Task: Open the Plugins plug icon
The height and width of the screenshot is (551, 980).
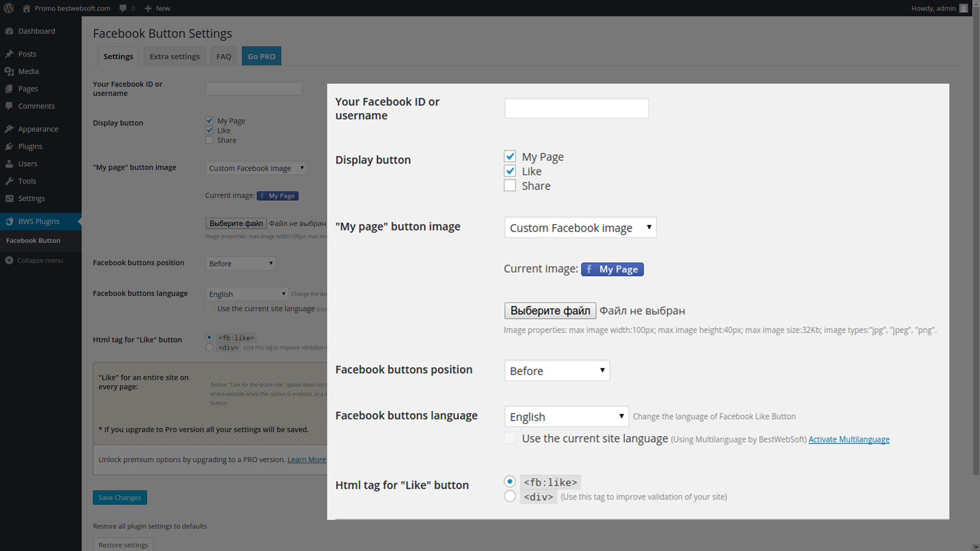Action: [9, 146]
